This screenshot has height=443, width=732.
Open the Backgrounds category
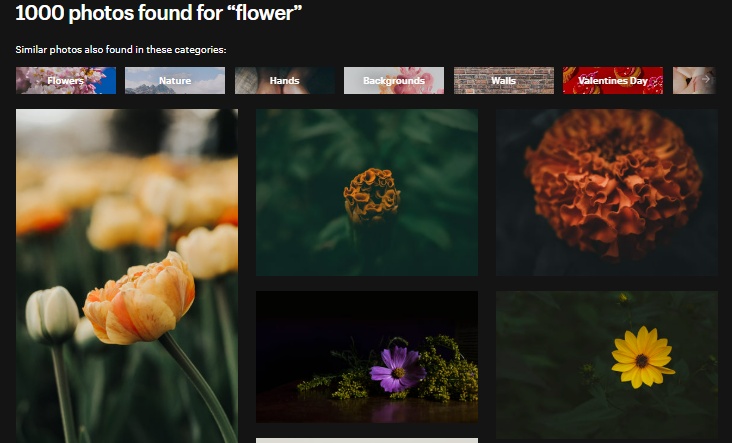[393, 80]
